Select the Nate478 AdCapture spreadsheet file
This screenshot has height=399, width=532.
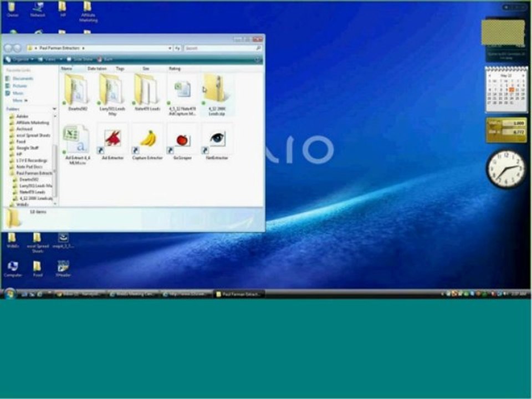tap(182, 90)
